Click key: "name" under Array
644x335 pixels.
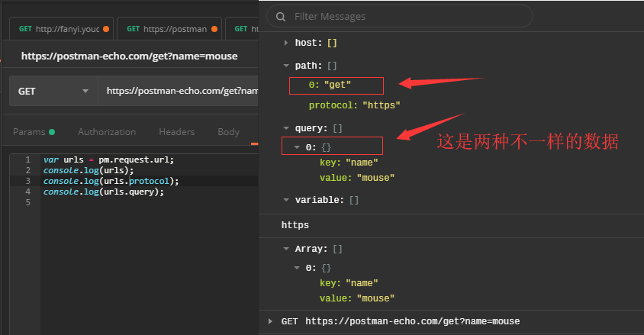[x=349, y=283]
